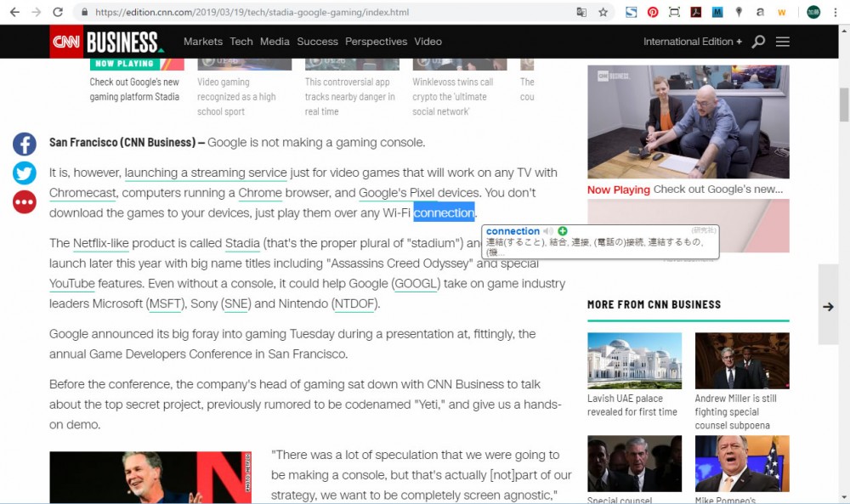This screenshot has width=850, height=504.
Task: Play 'This controversial app tracks nearby danger' video
Action: tap(352, 65)
